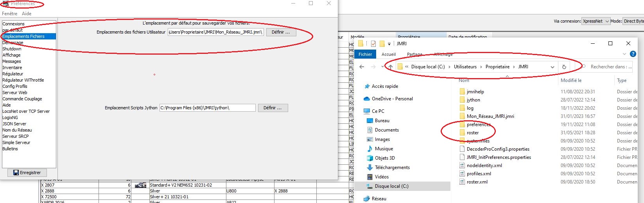Expand the Explorer ribbon chevron

point(624,54)
